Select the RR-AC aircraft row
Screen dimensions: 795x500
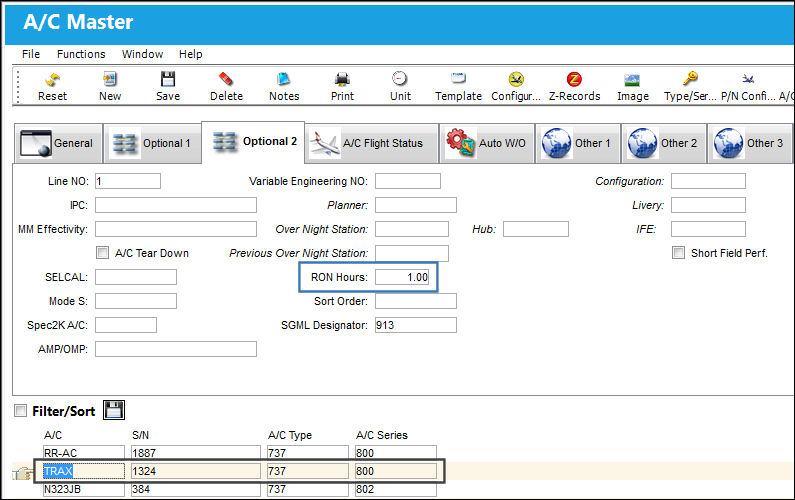(x=84, y=452)
